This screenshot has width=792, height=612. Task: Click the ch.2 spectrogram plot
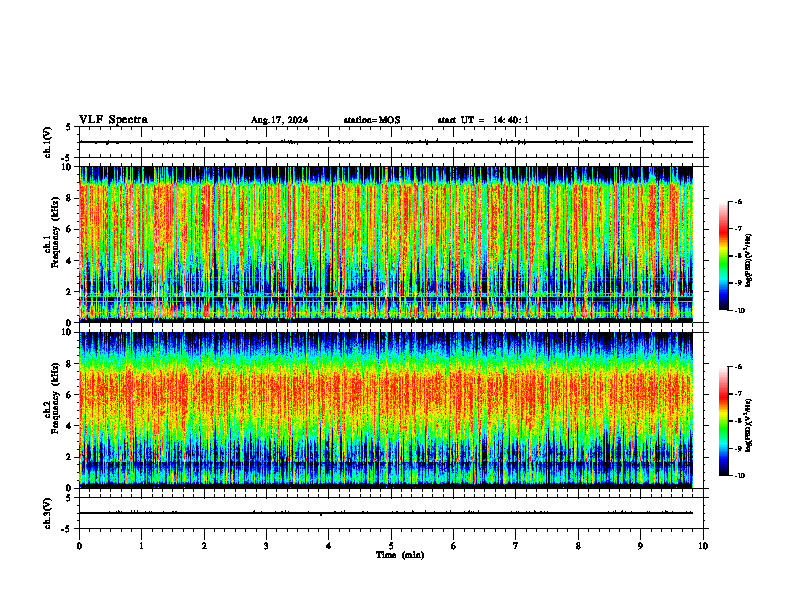pos(386,410)
